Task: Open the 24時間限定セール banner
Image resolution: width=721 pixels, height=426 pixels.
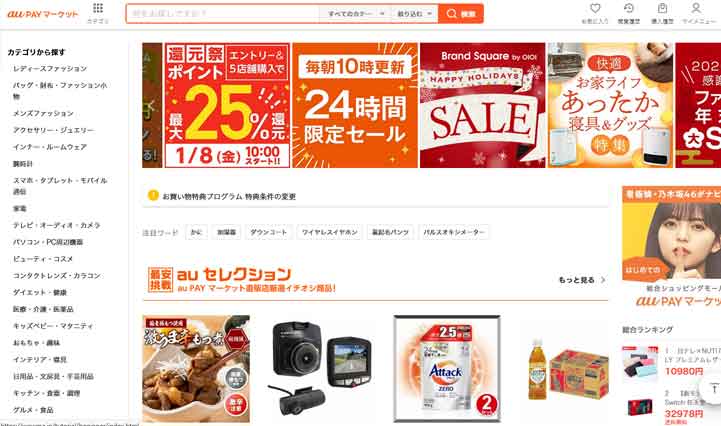Action: pyautogui.click(x=355, y=105)
